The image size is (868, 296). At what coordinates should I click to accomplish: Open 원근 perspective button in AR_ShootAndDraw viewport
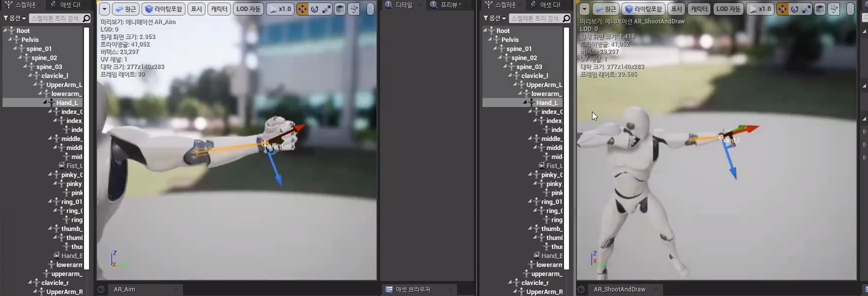coord(606,9)
